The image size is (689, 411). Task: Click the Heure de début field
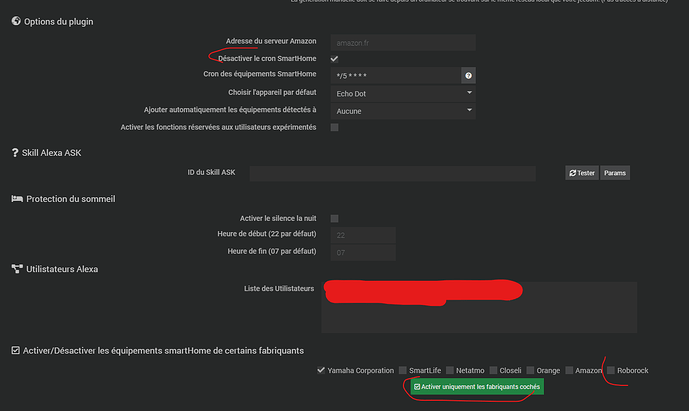click(363, 235)
